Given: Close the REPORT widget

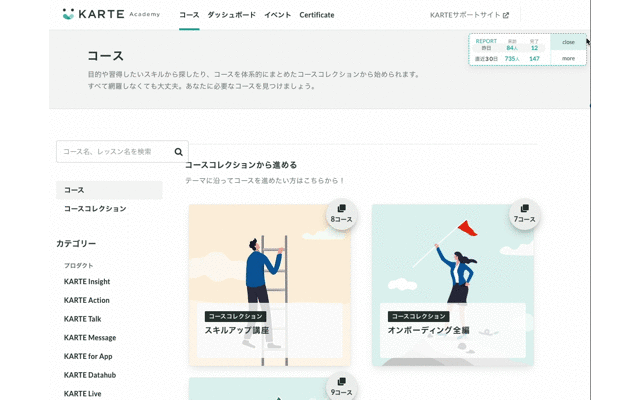Looking at the screenshot, I should pyautogui.click(x=568, y=42).
